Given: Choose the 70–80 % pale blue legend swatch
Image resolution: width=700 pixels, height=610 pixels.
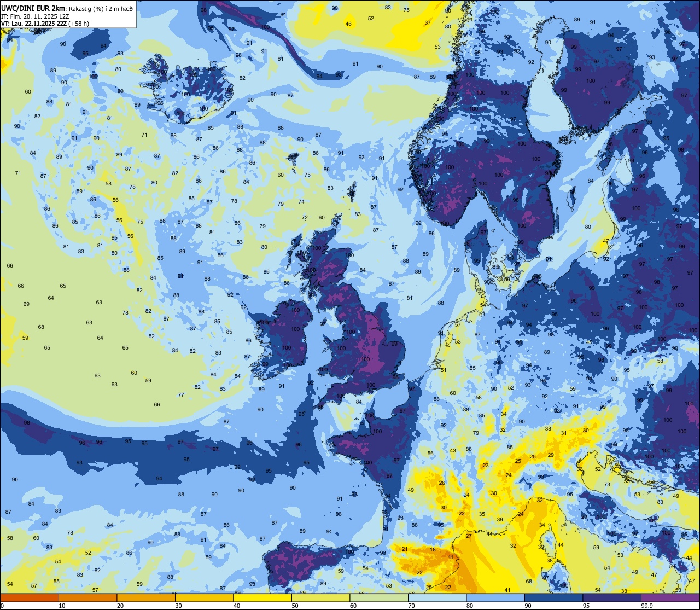Looking at the screenshot, I should [437, 598].
